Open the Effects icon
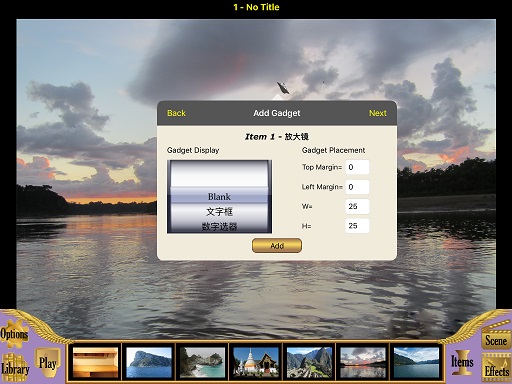 click(x=497, y=368)
